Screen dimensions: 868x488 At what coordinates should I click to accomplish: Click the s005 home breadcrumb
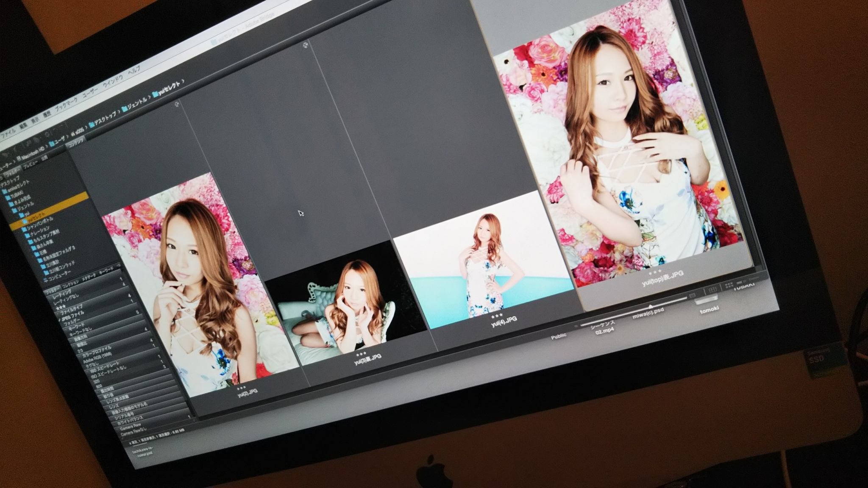77,133
